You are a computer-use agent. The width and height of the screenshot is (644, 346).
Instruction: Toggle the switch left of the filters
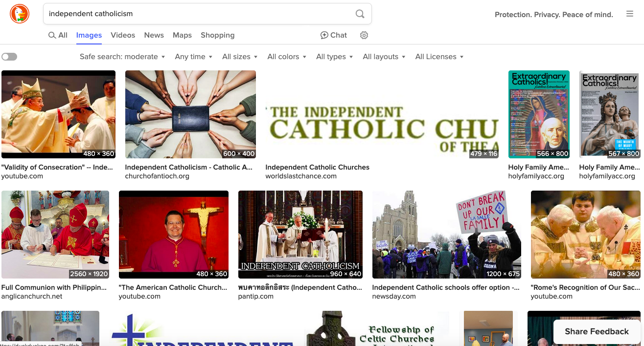click(x=9, y=57)
